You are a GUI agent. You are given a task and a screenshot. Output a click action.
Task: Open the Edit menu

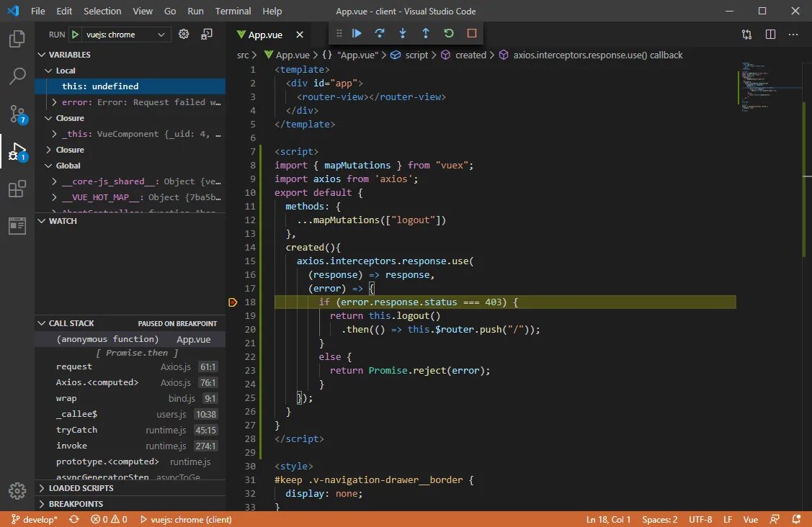tap(64, 11)
